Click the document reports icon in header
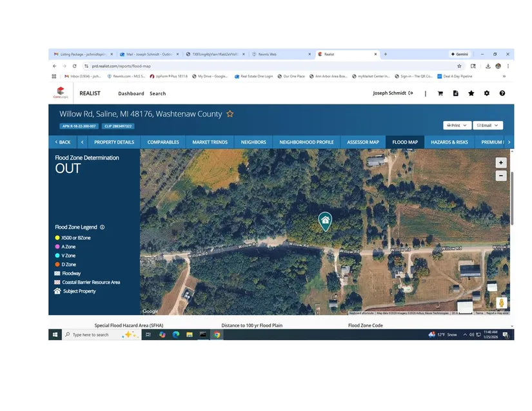Image resolution: width=532 pixels, height=411 pixels. click(456, 93)
